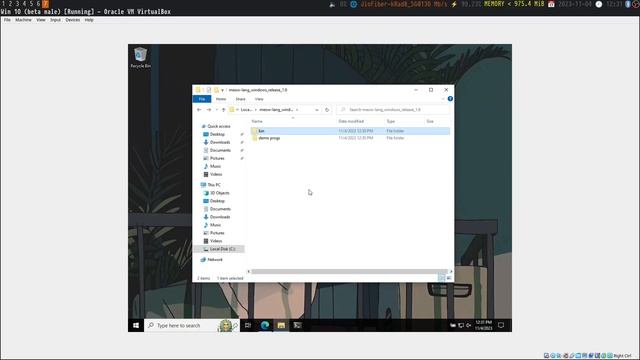The image size is (640, 360).
Task: Click the File Explorer taskbar icon
Action: [x=281, y=325]
